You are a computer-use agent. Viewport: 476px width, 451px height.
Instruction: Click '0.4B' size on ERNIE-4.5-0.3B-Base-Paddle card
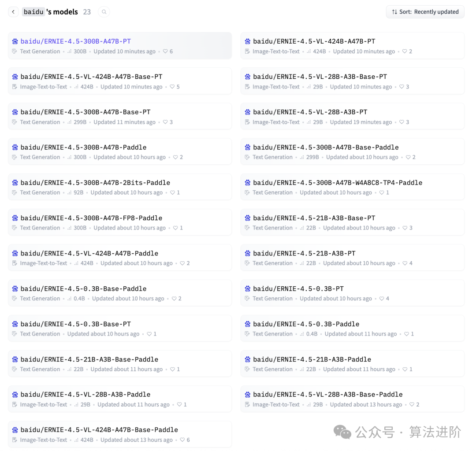coord(79,299)
